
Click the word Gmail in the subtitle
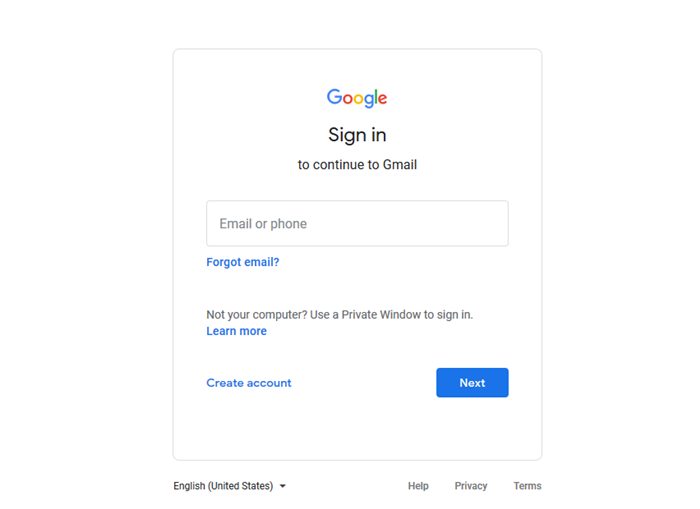(400, 165)
